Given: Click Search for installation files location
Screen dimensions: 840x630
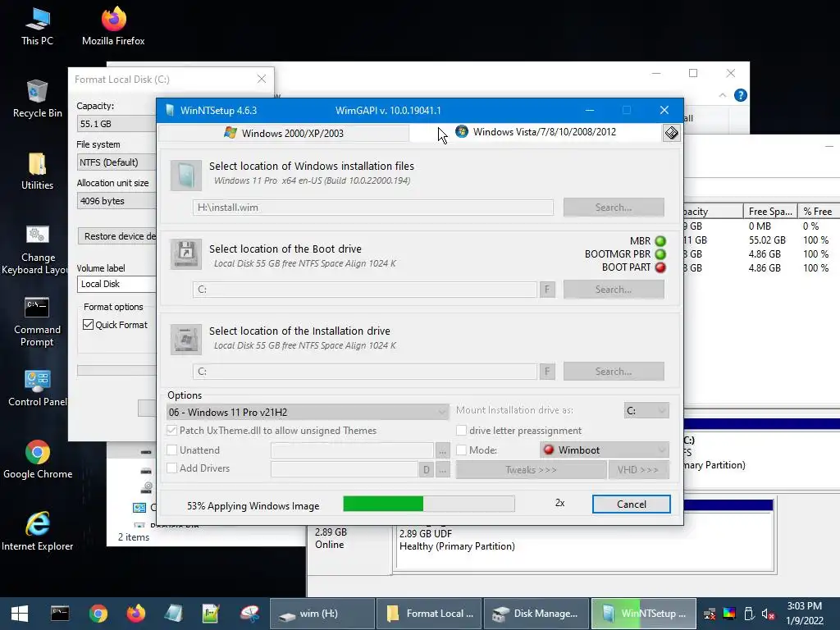Looking at the screenshot, I should [x=614, y=208].
